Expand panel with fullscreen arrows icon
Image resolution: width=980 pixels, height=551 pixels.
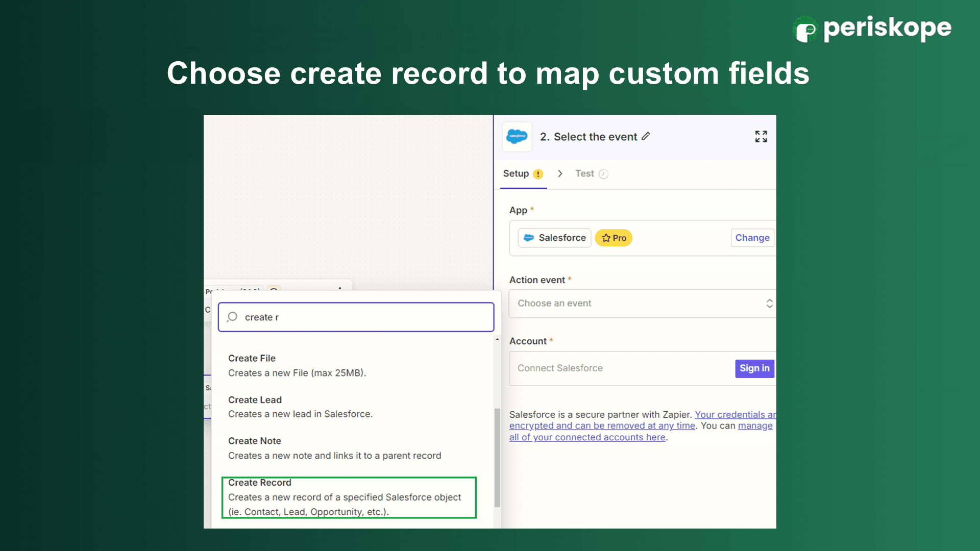click(x=761, y=136)
